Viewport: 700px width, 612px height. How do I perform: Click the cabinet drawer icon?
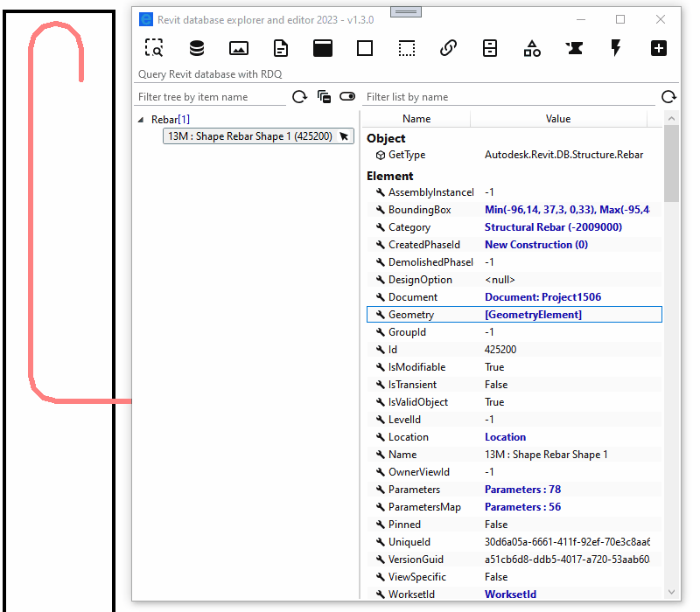click(x=490, y=48)
